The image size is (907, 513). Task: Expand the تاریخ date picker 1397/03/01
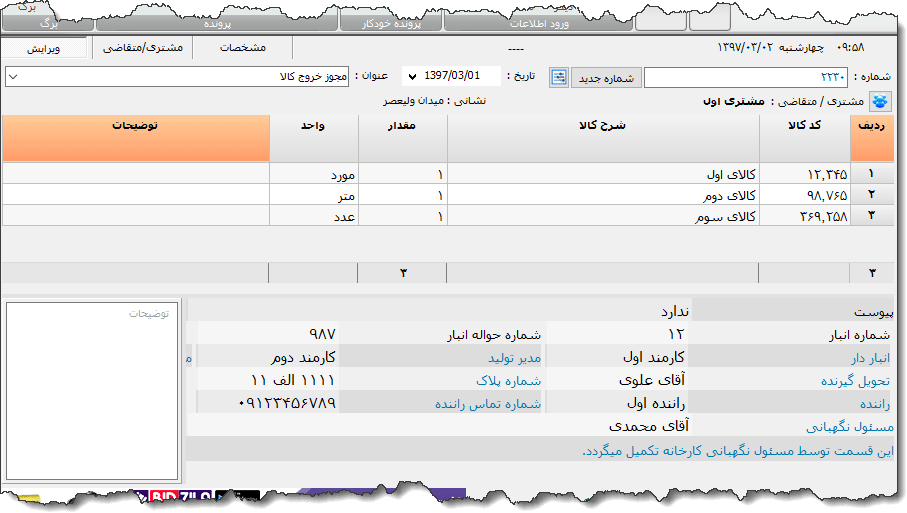tap(412, 76)
